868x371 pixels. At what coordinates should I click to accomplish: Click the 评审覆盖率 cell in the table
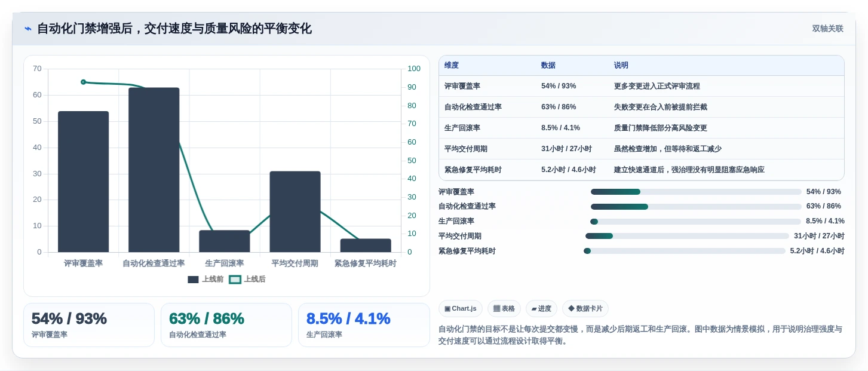(487, 86)
